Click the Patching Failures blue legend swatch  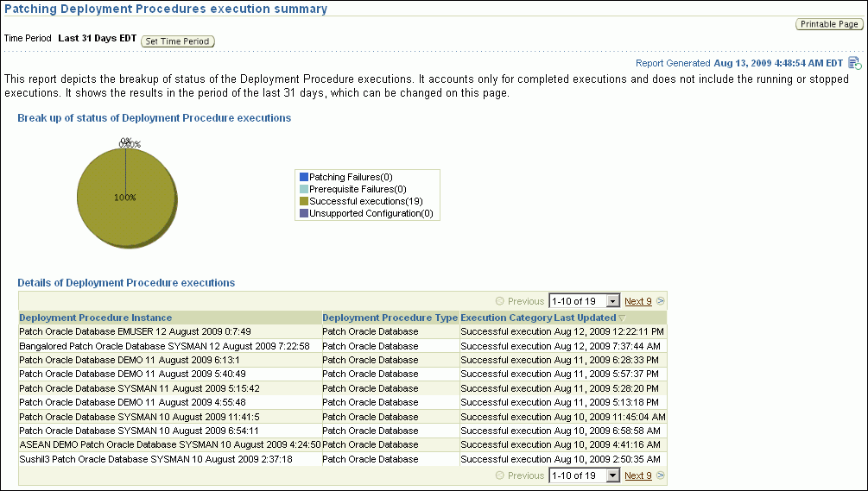303,177
